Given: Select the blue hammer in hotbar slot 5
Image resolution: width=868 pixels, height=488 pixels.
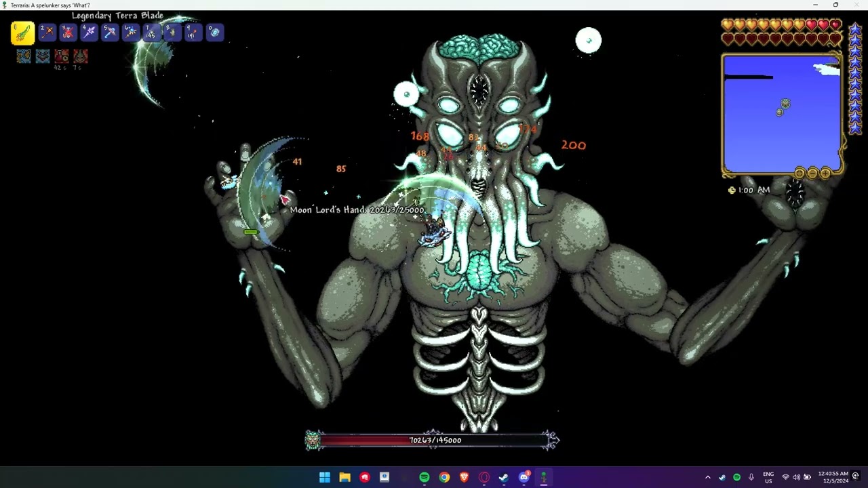Looking at the screenshot, I should coord(110,32).
